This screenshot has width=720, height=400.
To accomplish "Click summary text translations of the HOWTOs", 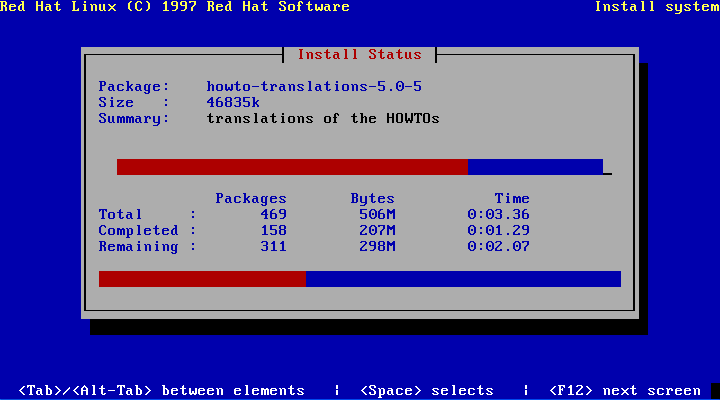I will [323, 118].
